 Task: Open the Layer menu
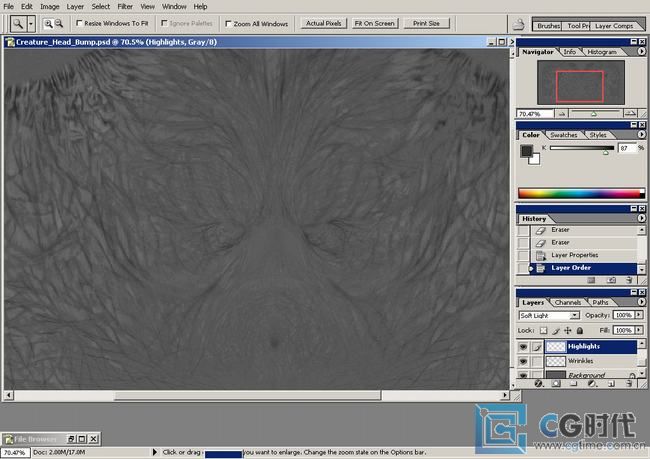click(x=75, y=7)
